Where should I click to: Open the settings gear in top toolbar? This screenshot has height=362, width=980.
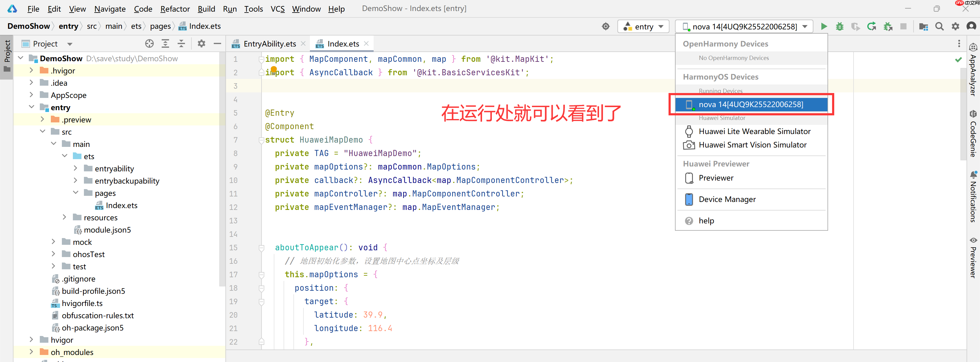[955, 26]
